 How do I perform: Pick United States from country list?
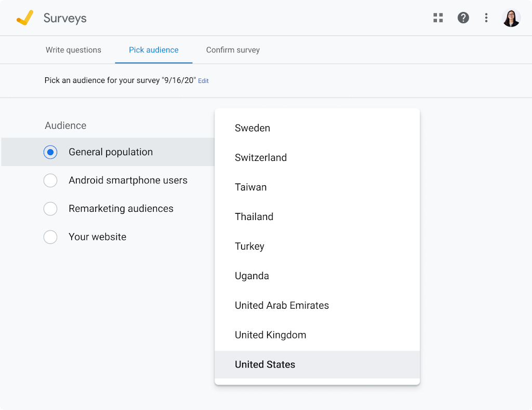265,365
